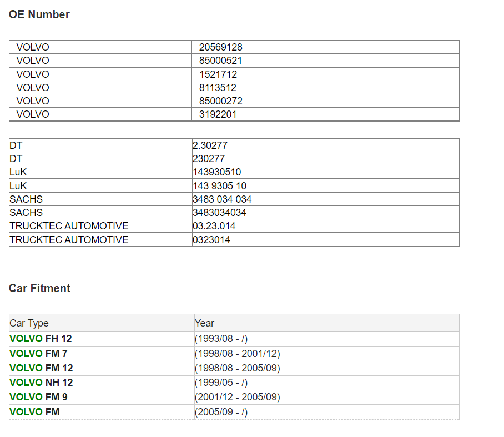
Task: Select OE number 20569128 cell
Action: (325, 47)
